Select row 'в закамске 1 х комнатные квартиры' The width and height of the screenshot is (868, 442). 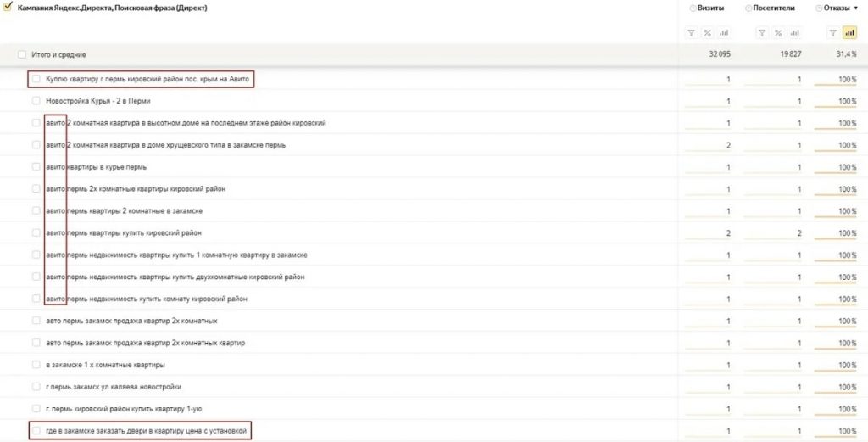(36, 365)
